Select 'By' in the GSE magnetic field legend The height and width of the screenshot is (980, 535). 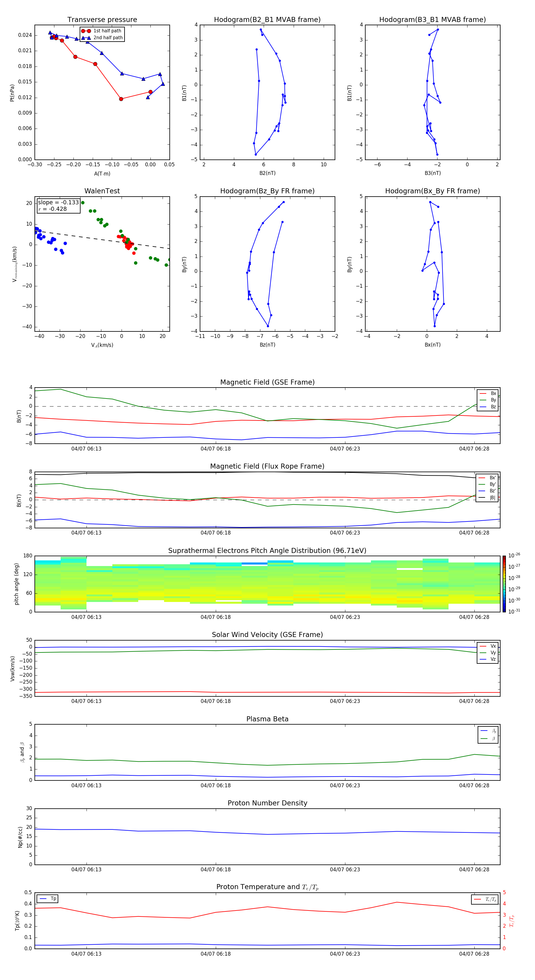point(488,400)
